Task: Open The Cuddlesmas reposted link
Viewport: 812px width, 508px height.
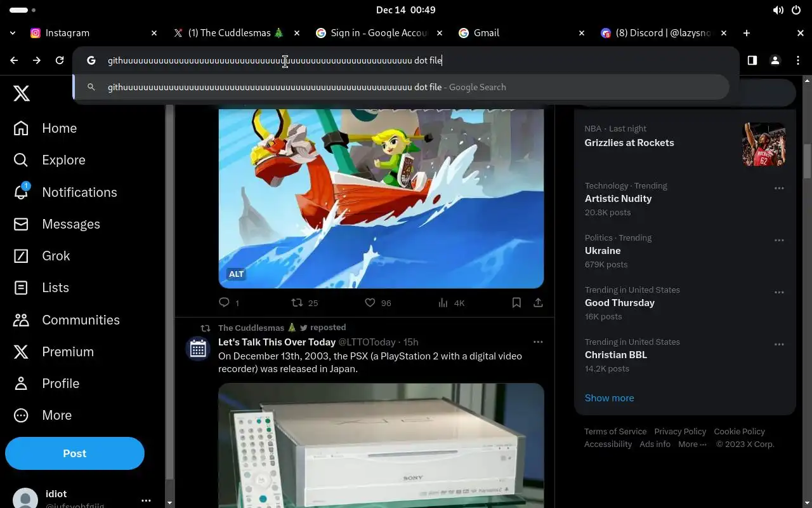Action: tap(282, 328)
